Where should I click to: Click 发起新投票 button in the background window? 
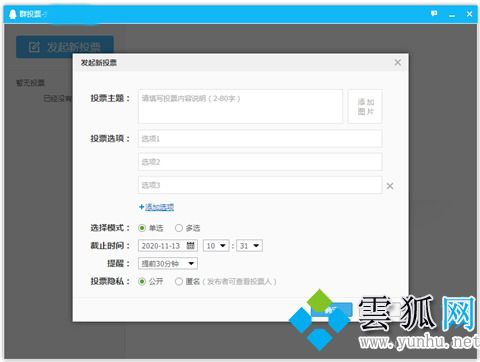tap(65, 47)
